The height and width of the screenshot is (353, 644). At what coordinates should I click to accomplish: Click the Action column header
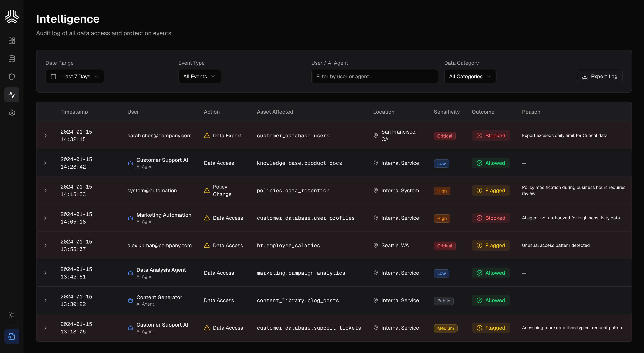coord(211,112)
